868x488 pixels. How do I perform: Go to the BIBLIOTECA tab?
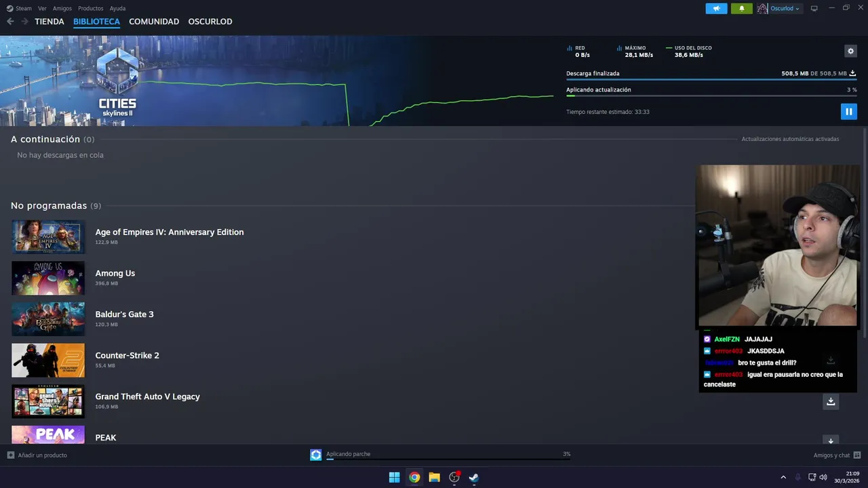coord(96,22)
